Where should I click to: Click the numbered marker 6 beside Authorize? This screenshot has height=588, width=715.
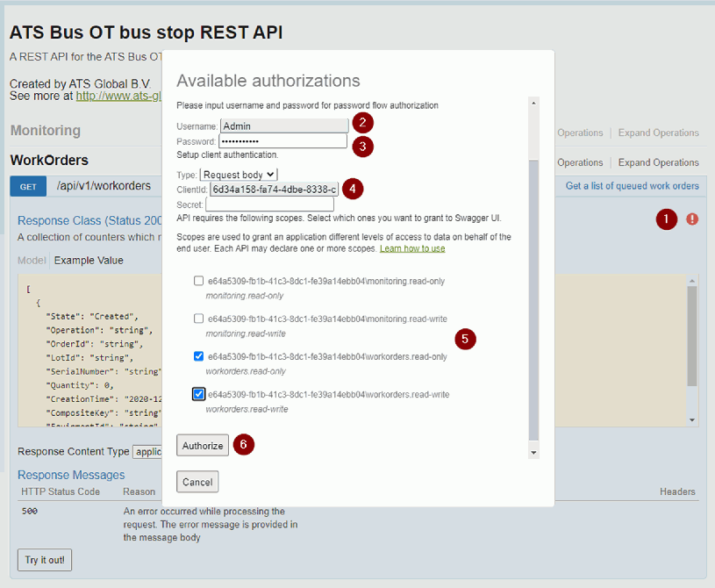coord(243,445)
